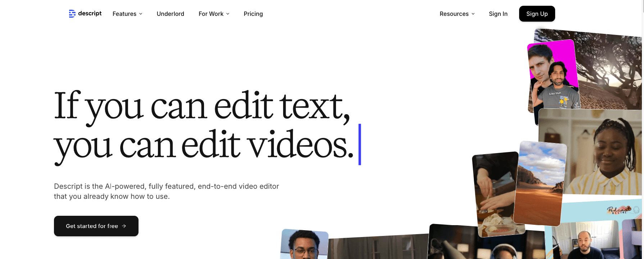
Task: Open the Underlord page
Action: click(170, 14)
